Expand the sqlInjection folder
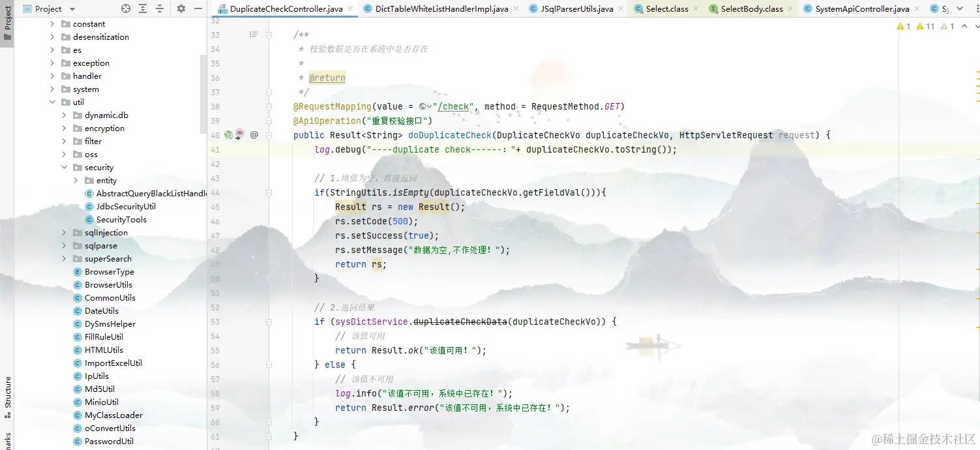This screenshot has height=450, width=980. tap(64, 233)
